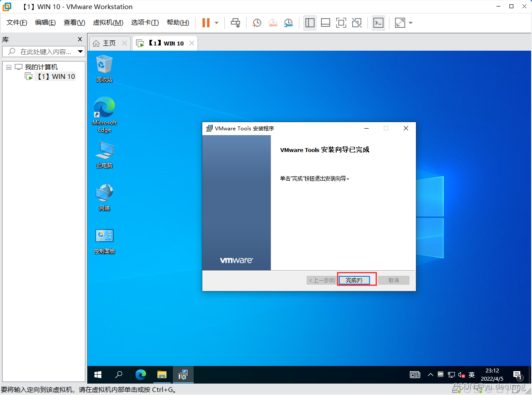
Task: Click the 'VMware Tools 安装向导已完成' heading
Action: click(x=324, y=150)
